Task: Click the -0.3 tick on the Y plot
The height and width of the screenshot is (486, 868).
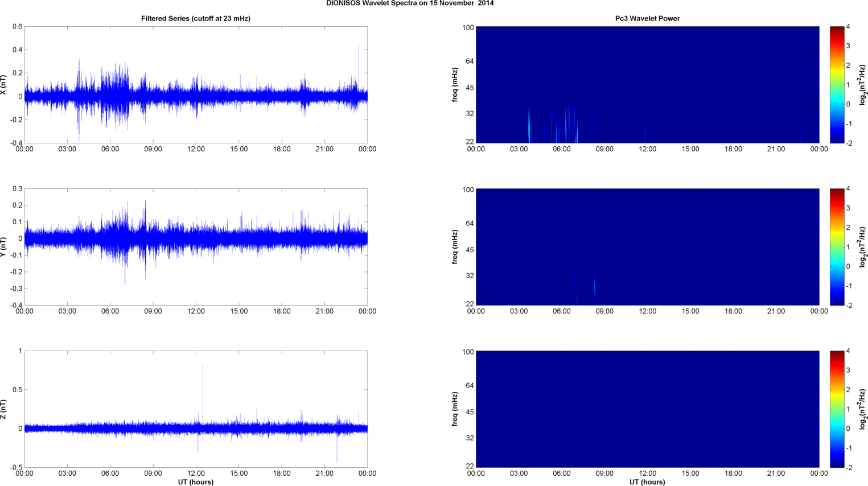Action: click(x=16, y=289)
